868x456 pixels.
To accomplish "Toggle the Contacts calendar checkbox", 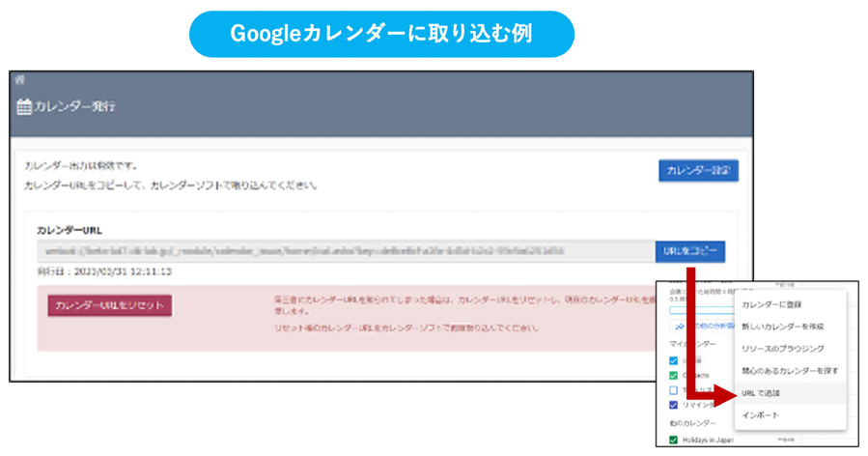I will tap(673, 375).
